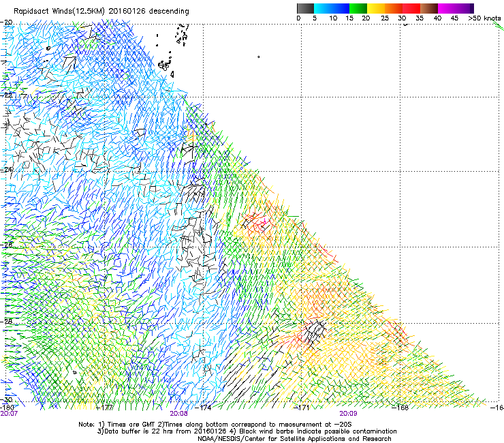504x443 pixels.
Task: Click the longitude axis label "-171"
Action: 302,408
